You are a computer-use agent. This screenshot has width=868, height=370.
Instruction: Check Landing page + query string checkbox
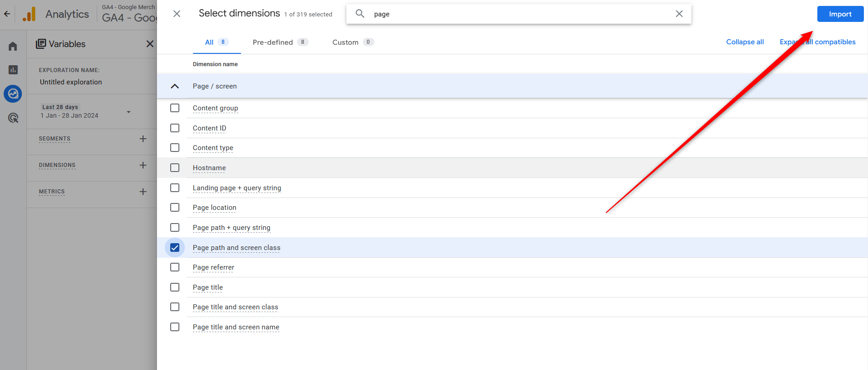pyautogui.click(x=175, y=188)
